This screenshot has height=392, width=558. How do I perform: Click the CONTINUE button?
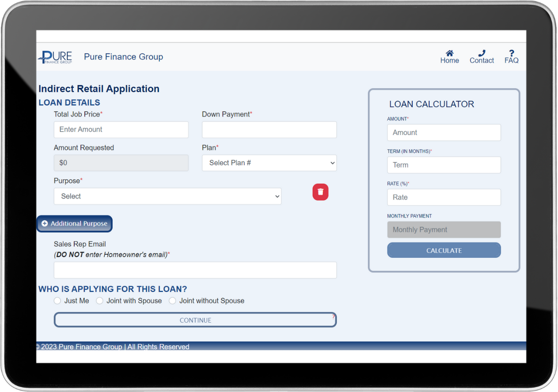coord(195,320)
